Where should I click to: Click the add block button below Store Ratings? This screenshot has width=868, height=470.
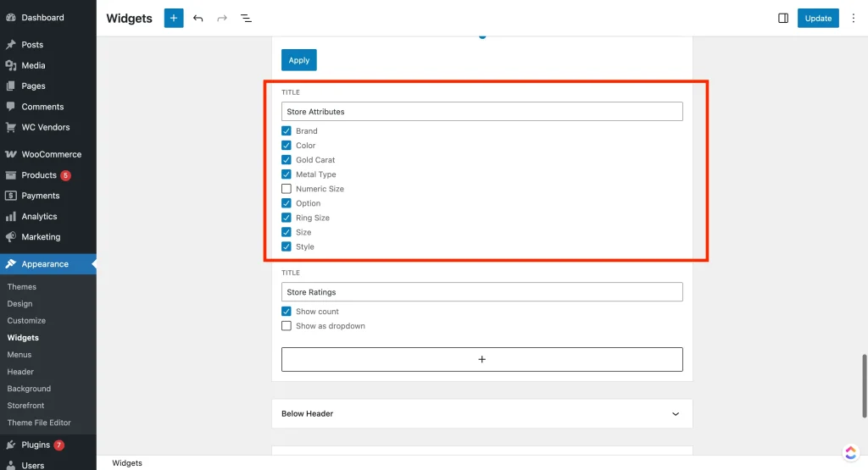481,359
